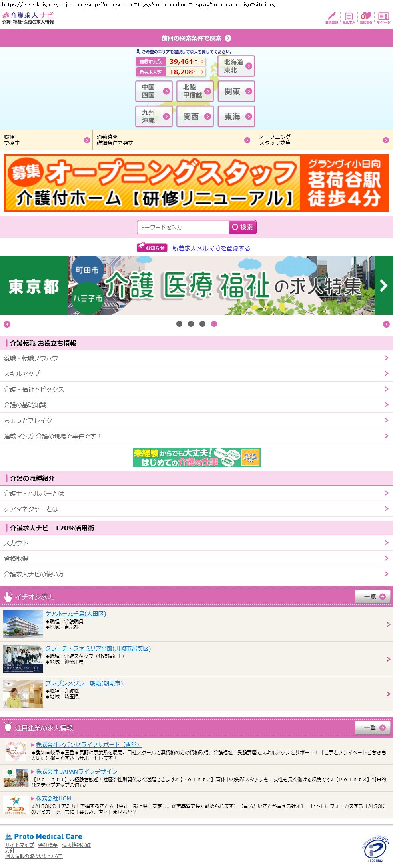Select the 中国 四国 area
Viewport: 393px width, 868px height.
pyautogui.click(x=154, y=91)
